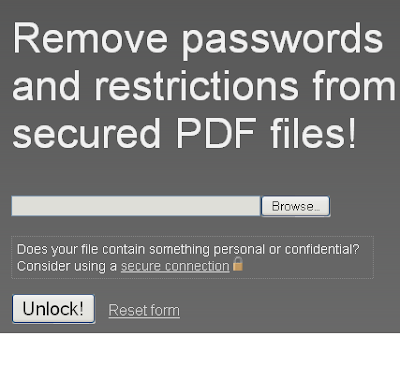Click the Browse... button

coord(296,206)
